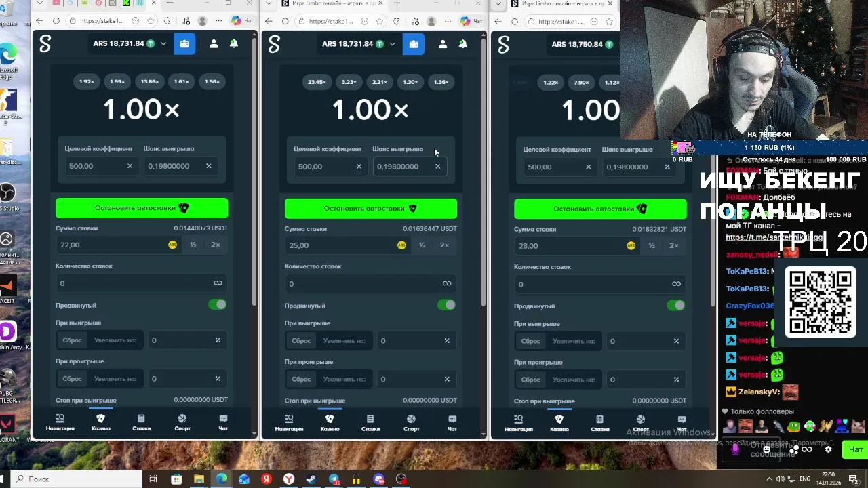Double the 25,00 bet with the 2× button
868x488 pixels.
pyautogui.click(x=444, y=245)
